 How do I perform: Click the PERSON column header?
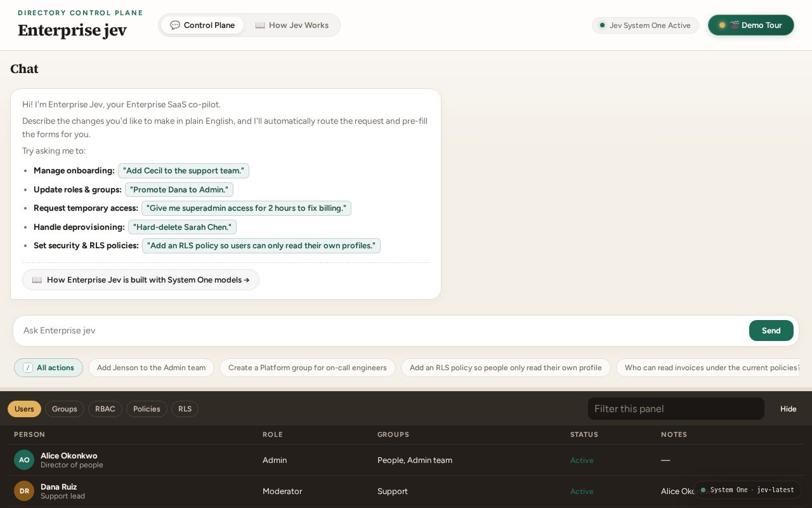point(29,434)
